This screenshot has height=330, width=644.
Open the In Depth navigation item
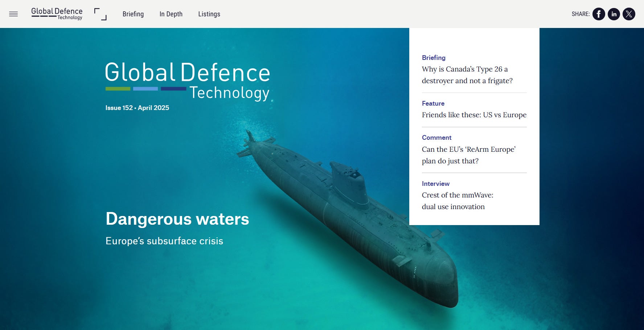pyautogui.click(x=171, y=14)
